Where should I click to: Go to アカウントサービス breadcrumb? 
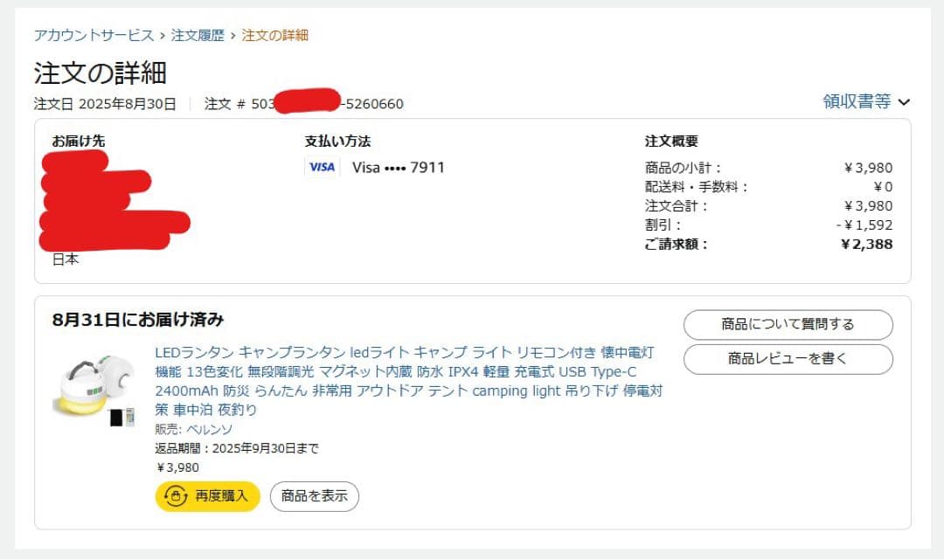[94, 36]
